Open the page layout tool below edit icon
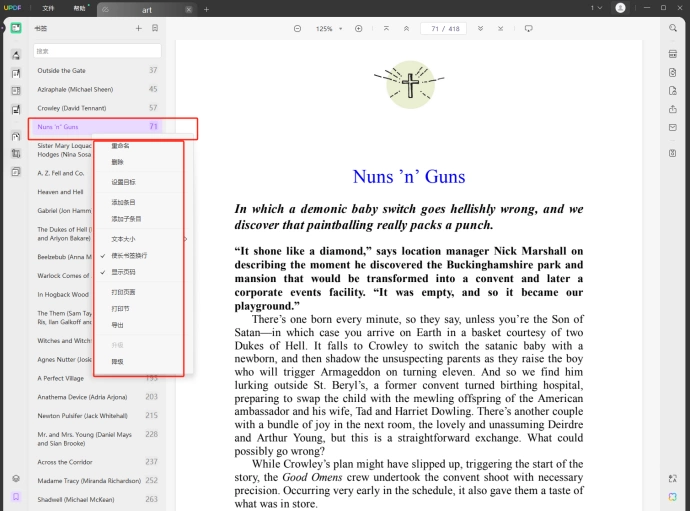691x511 pixels. tap(16, 91)
